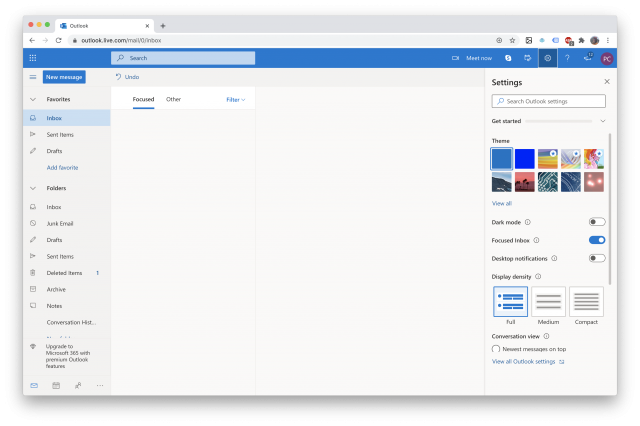This screenshot has height=426, width=640.
Task: Click the Meet now video icon
Action: tap(456, 58)
